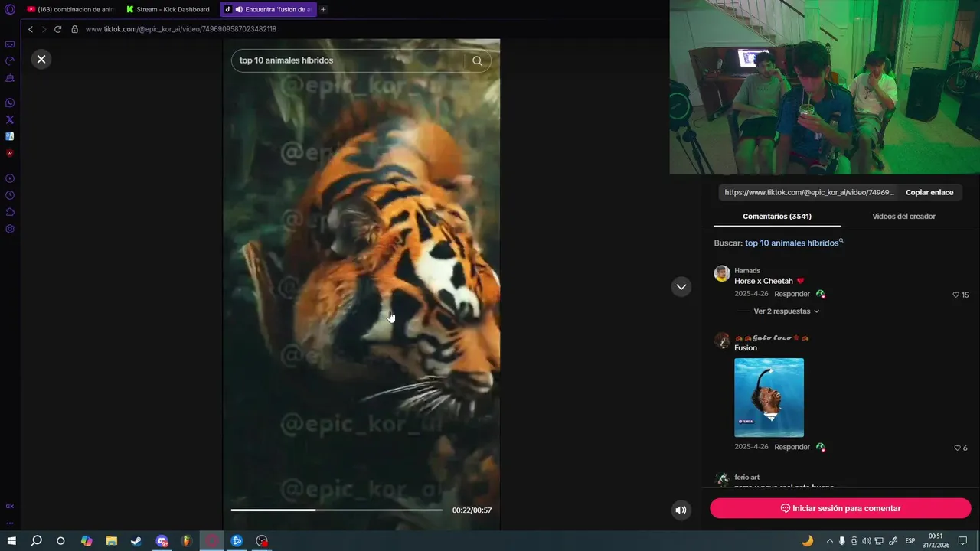980x551 pixels.
Task: Open image attached to Fusion comment
Action: click(x=769, y=397)
